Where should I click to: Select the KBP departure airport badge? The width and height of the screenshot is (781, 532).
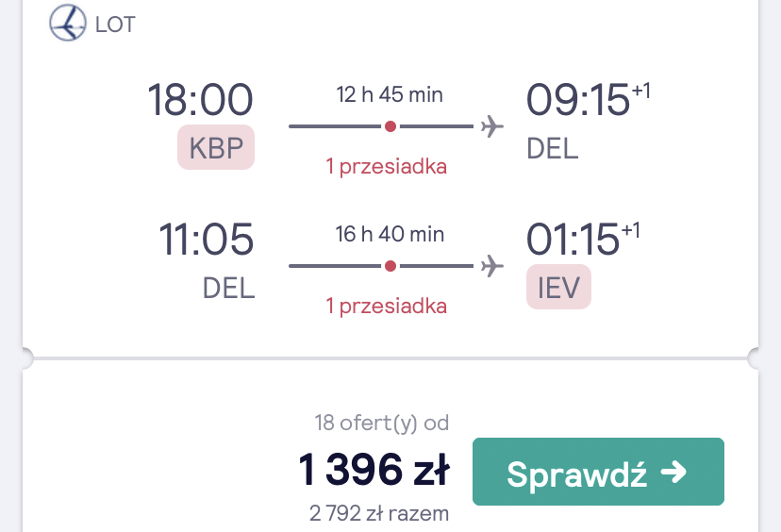(x=216, y=147)
